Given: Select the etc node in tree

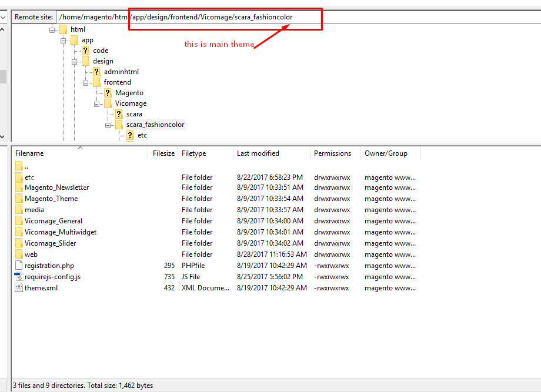Looking at the screenshot, I should click(142, 135).
